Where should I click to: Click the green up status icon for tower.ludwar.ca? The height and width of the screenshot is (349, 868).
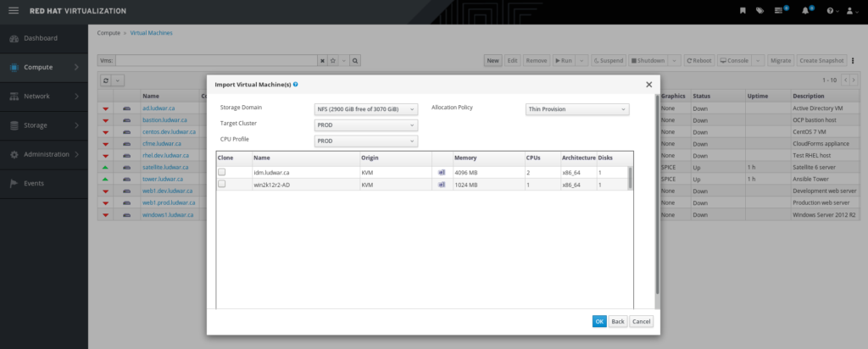click(105, 180)
